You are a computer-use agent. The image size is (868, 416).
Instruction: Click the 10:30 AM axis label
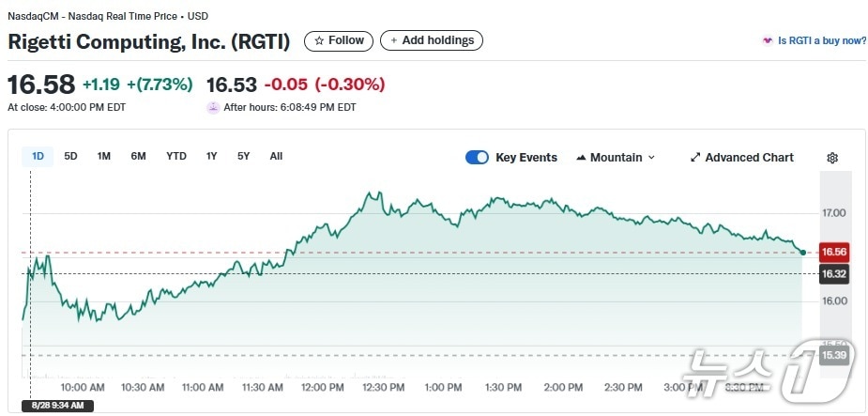pyautogui.click(x=143, y=387)
